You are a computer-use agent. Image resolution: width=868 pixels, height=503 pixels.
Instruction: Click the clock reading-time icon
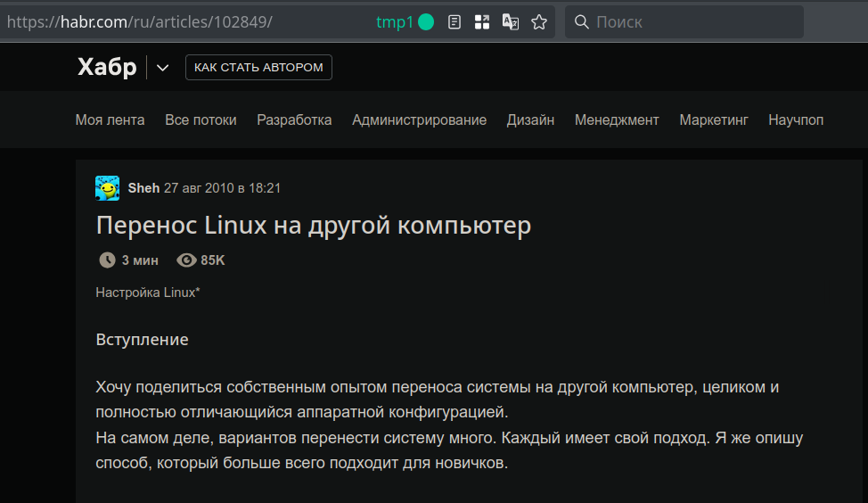click(x=108, y=260)
